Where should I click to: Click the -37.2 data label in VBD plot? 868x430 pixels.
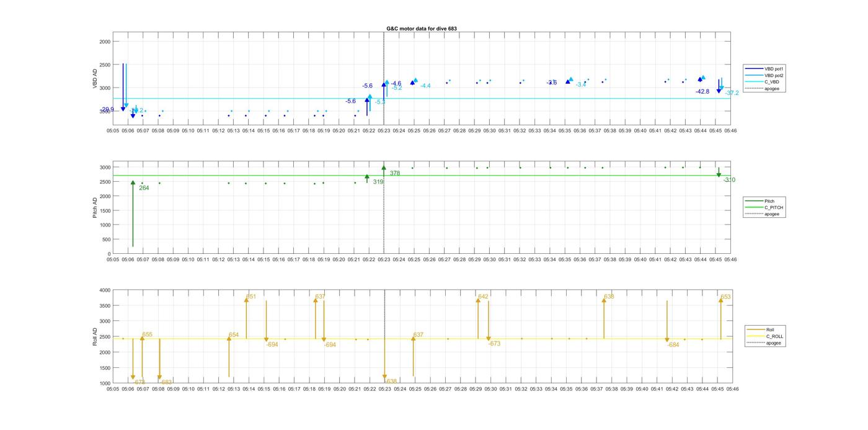[x=732, y=92]
